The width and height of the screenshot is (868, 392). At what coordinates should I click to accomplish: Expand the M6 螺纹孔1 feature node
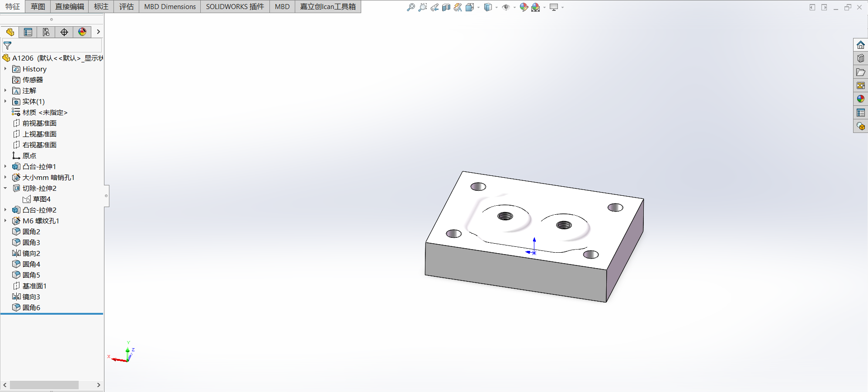(5, 221)
